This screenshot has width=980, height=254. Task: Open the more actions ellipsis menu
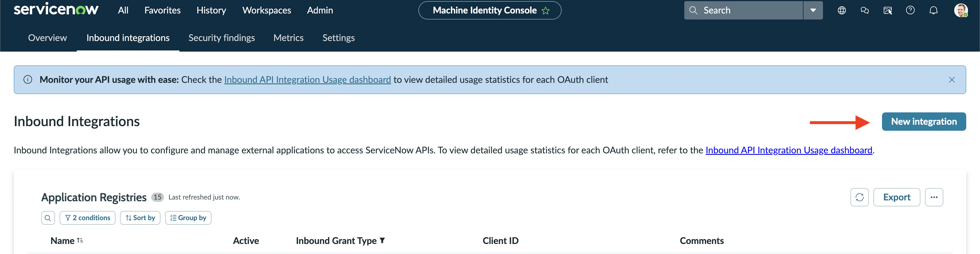click(x=934, y=197)
